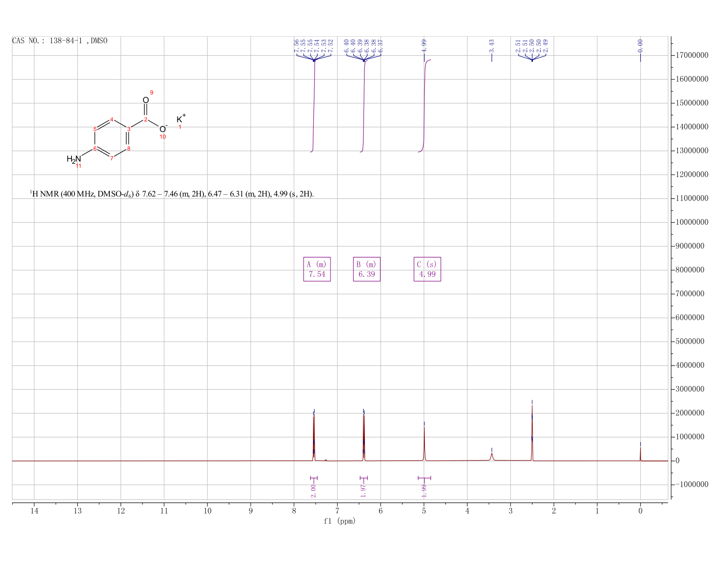The image size is (728, 563).
Task: Click the y-axis label -1000000
Action: (692, 485)
